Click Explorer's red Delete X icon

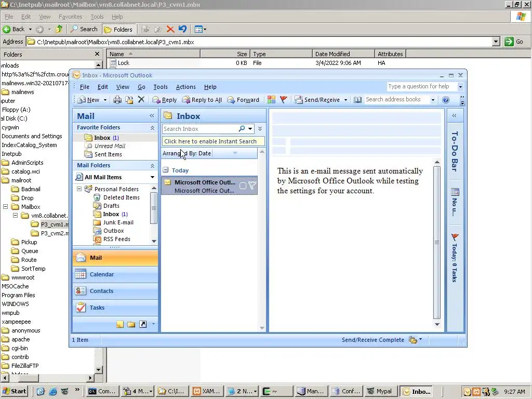(170, 29)
